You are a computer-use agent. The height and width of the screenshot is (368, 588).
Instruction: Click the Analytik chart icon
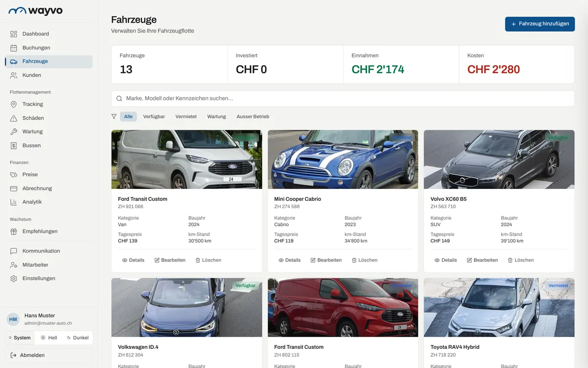14,202
